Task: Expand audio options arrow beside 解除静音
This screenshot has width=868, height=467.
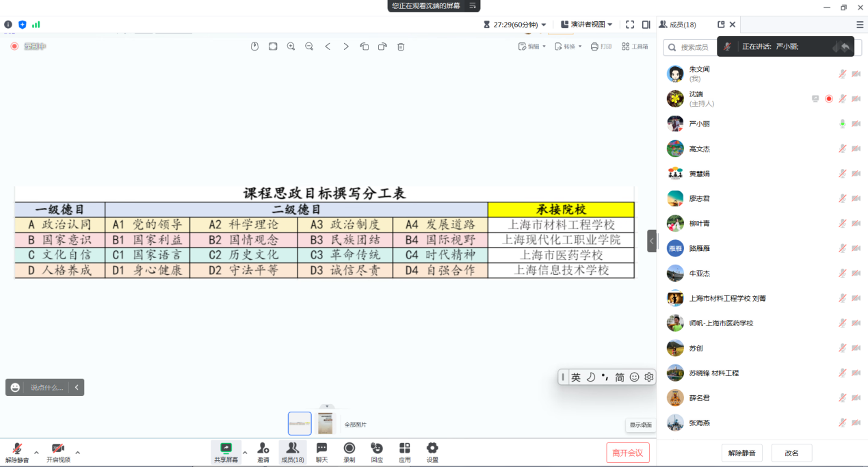Action: click(x=36, y=453)
